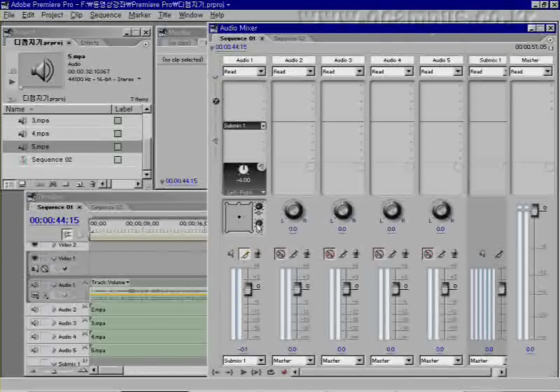560x392 pixels.
Task: Enable recording on Audio 3 mixer track
Action: (356, 254)
